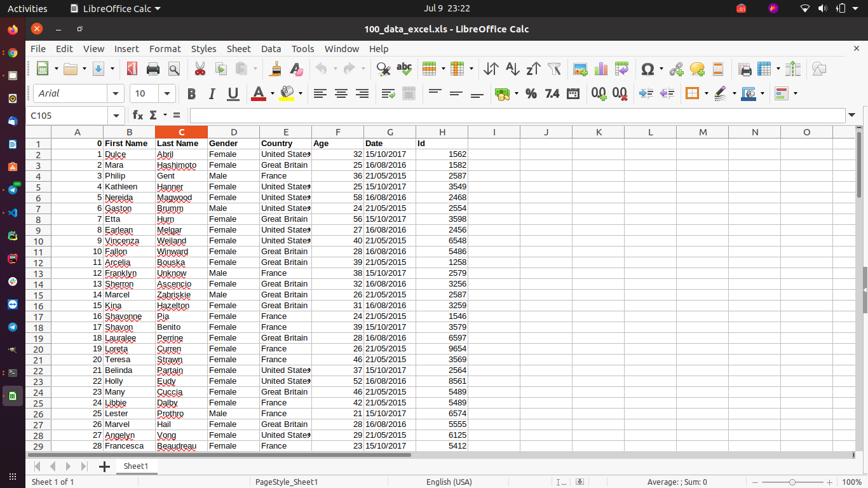Click Sort Ascending in the toolbar
The height and width of the screenshot is (488, 868).
[x=512, y=69]
